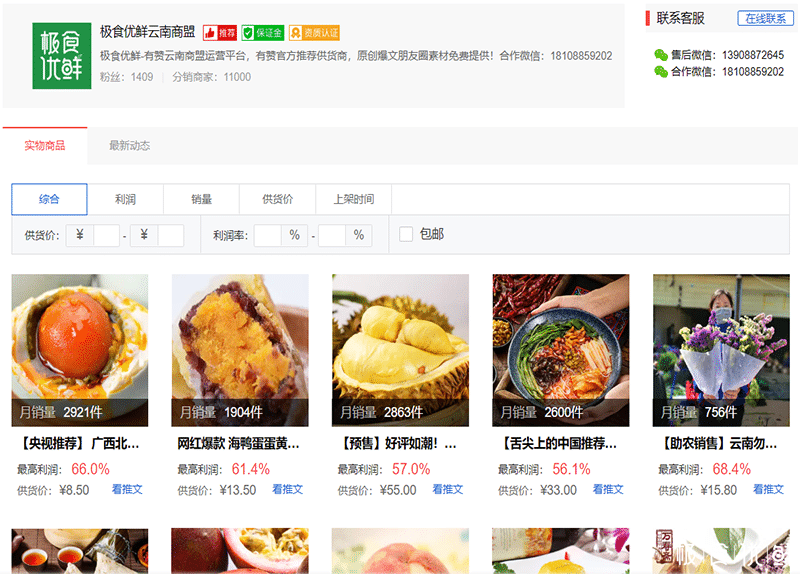Open the 网红爆款 海鸭蛋蛋黄... product title
The width and height of the screenshot is (800, 574).
(238, 443)
